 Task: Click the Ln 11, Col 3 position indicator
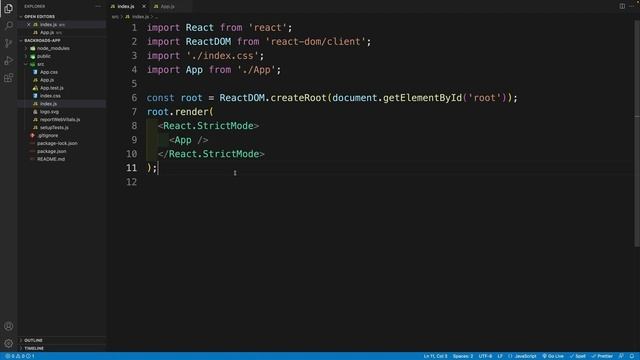pyautogui.click(x=436, y=356)
